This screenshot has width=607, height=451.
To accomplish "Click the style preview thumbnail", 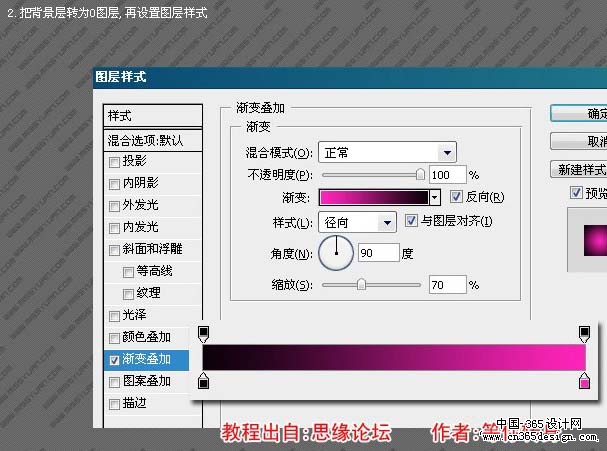I will 595,240.
